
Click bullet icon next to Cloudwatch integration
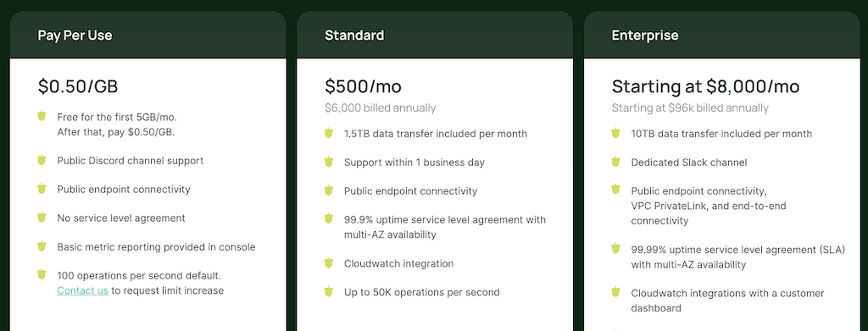(x=329, y=263)
